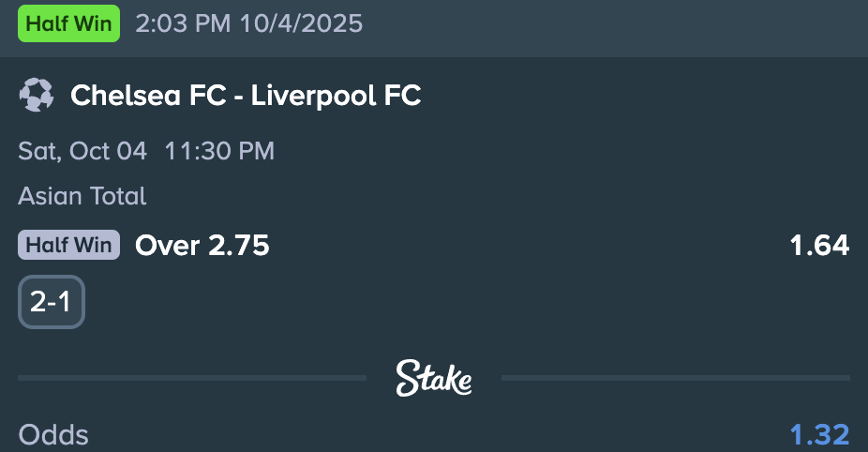Select the Over 2.75 selection text
Image resolution: width=868 pixels, height=452 pixels.
[202, 246]
